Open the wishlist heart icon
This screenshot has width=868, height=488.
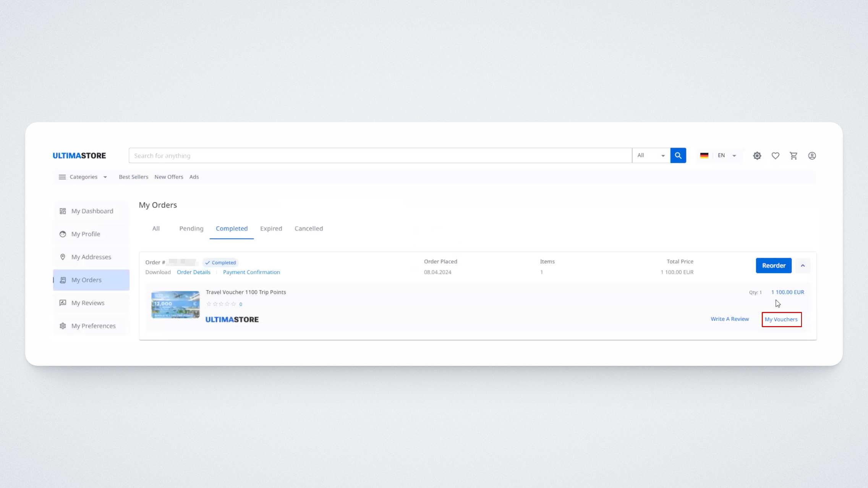click(x=775, y=156)
